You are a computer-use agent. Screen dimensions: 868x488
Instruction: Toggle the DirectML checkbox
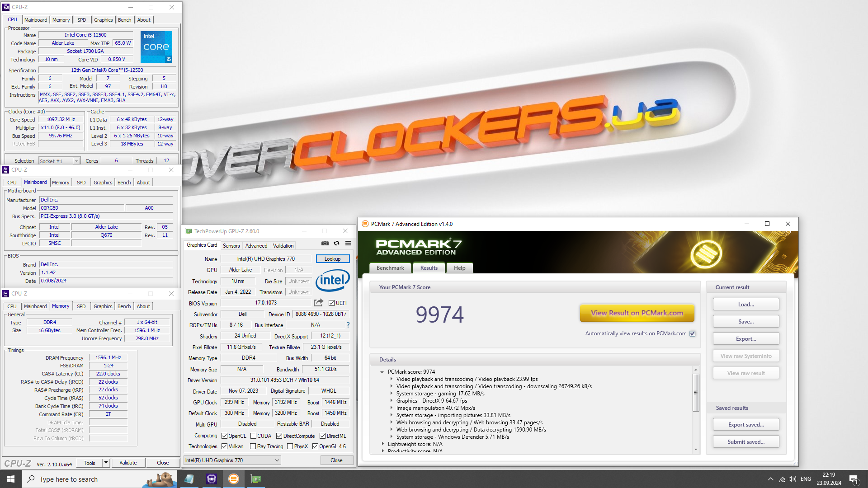pyautogui.click(x=322, y=436)
